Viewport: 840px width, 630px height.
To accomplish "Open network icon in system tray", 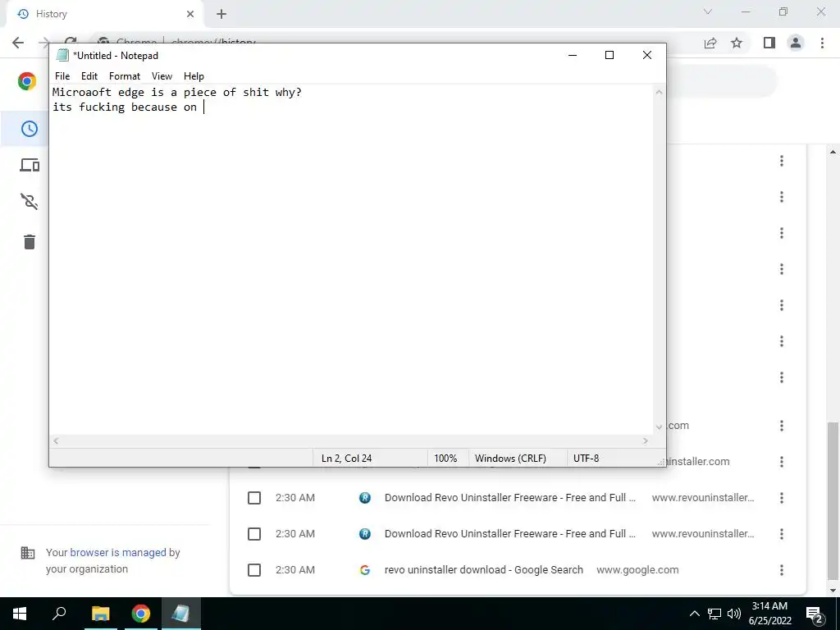I will pos(714,614).
